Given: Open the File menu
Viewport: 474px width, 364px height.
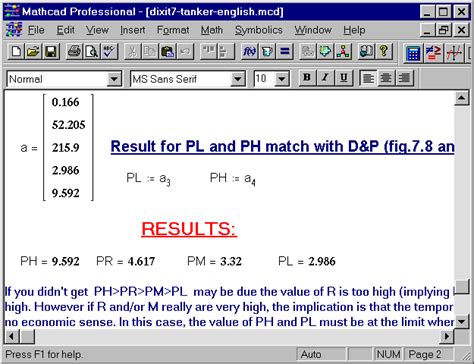Looking at the screenshot, I should [36, 30].
